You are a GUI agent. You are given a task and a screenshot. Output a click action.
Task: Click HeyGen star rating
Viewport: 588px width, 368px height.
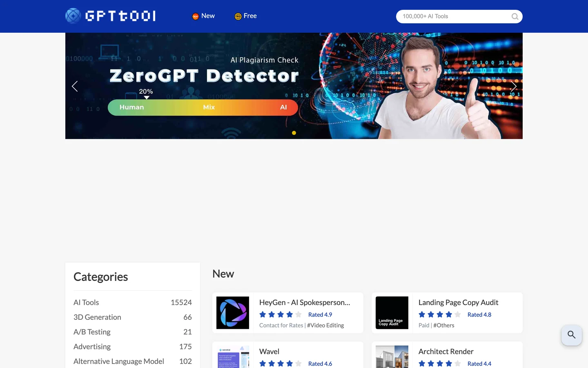coord(281,314)
